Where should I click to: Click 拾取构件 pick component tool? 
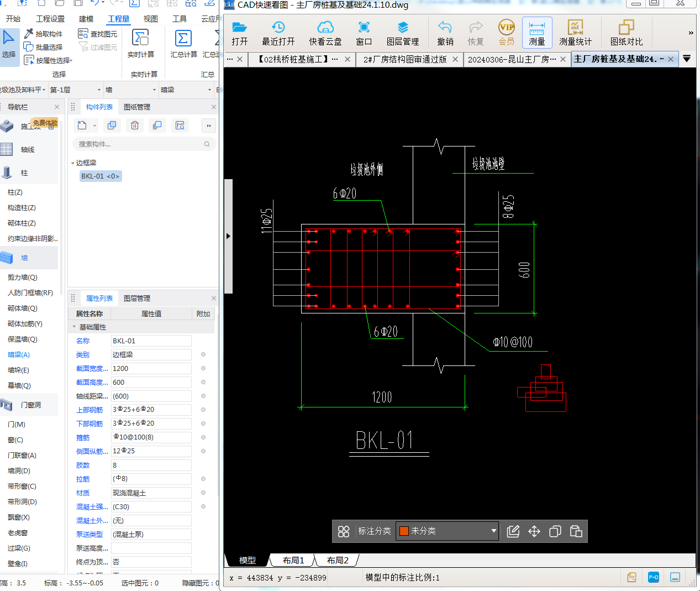click(44, 34)
